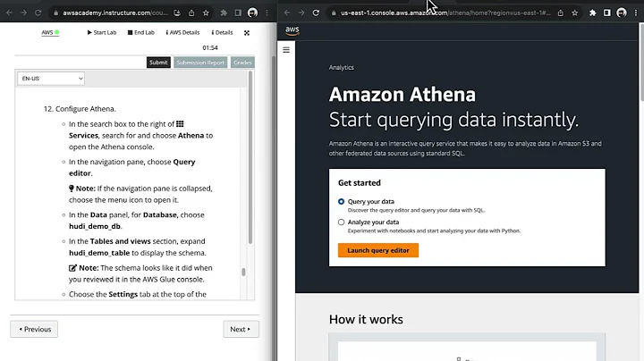Open extensions puzzle icon in left browser
This screenshot has height=361, width=644.
click(x=224, y=13)
